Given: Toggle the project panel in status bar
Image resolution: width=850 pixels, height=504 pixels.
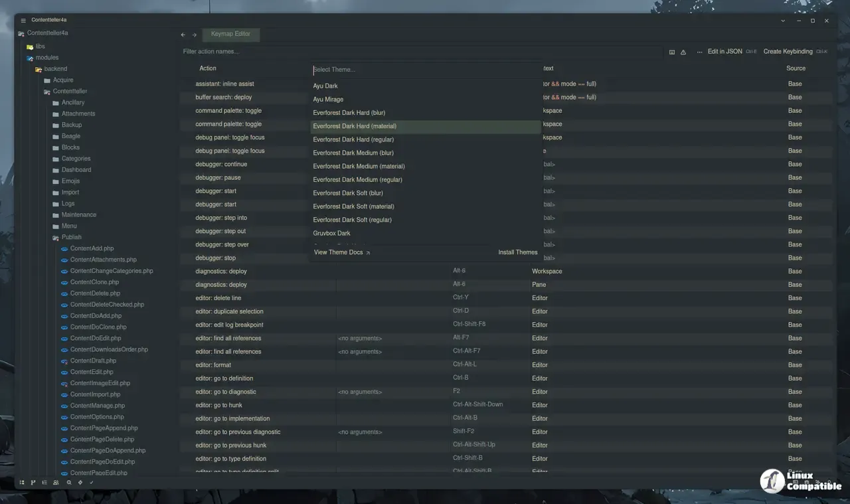Looking at the screenshot, I should (x=22, y=483).
